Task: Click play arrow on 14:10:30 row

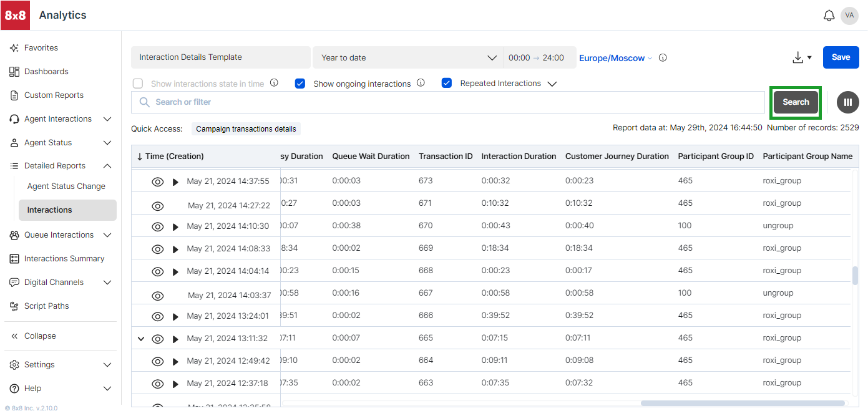Action: pyautogui.click(x=175, y=226)
